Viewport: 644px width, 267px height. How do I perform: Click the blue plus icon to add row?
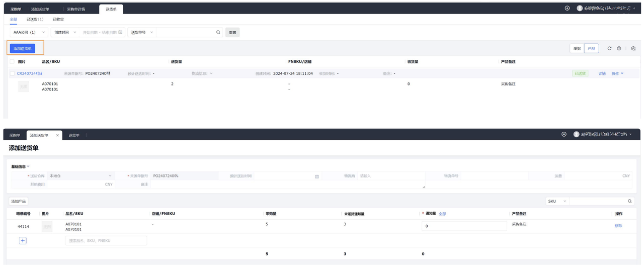tap(23, 240)
